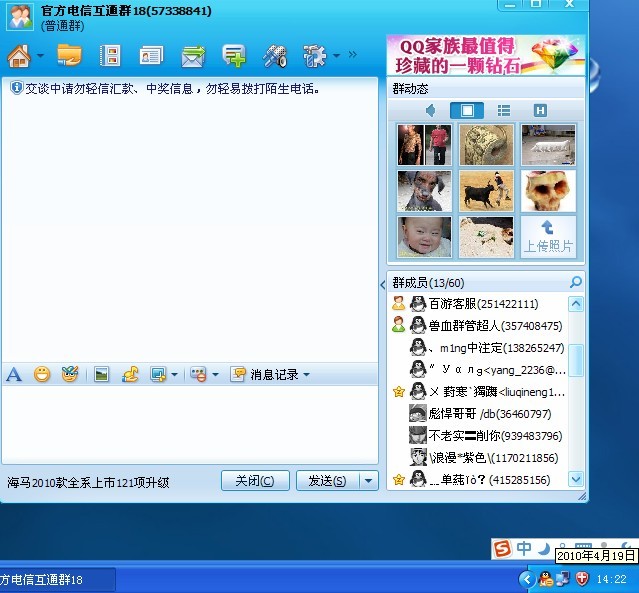Select member 百游客服 in members list
639x593 pixels.
(x=483, y=304)
